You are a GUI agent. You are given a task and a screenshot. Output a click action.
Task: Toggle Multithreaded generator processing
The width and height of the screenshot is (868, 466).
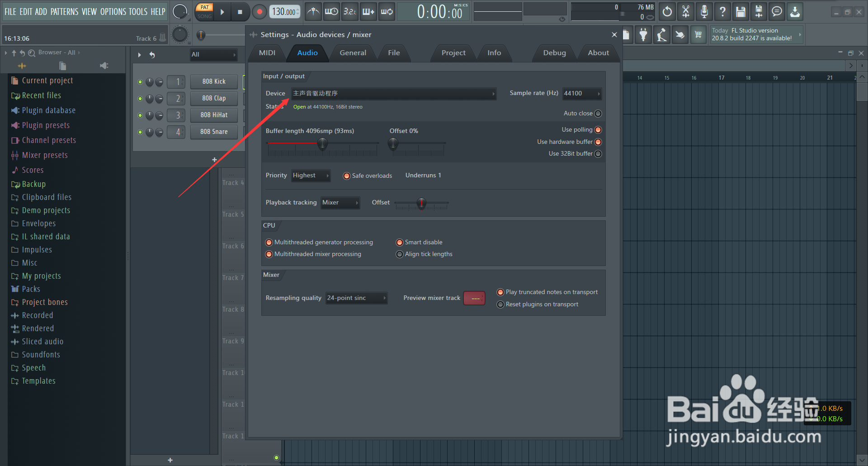tap(269, 243)
